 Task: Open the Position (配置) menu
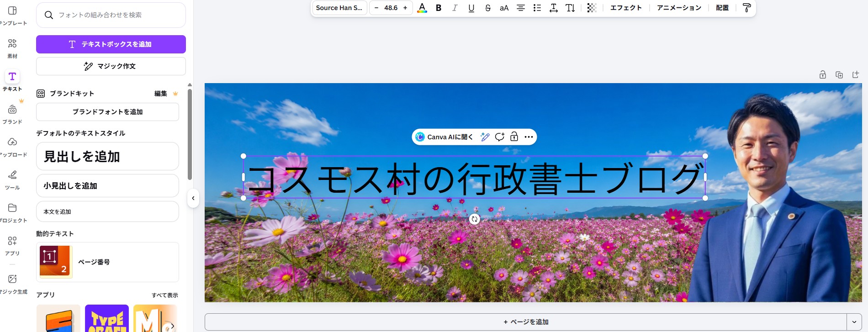point(722,8)
